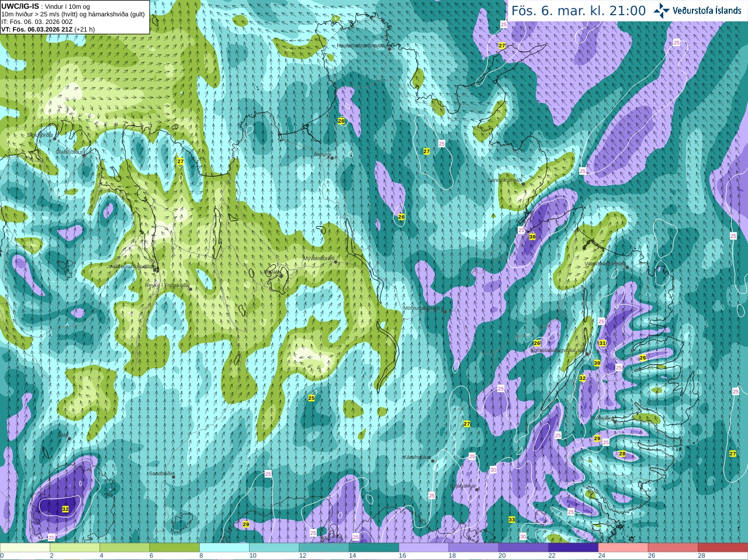This screenshot has width=748, height=560.
Task: Click the Kárahnjúkar station label
Action: click(417, 457)
